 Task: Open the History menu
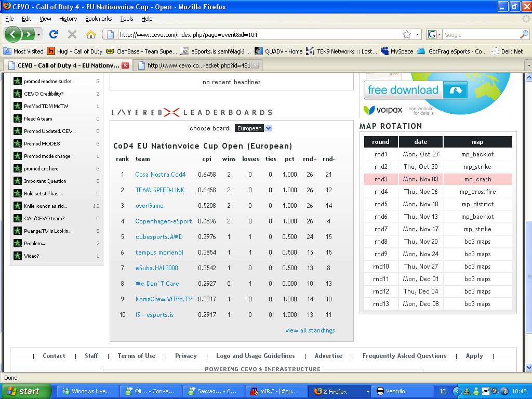point(68,19)
